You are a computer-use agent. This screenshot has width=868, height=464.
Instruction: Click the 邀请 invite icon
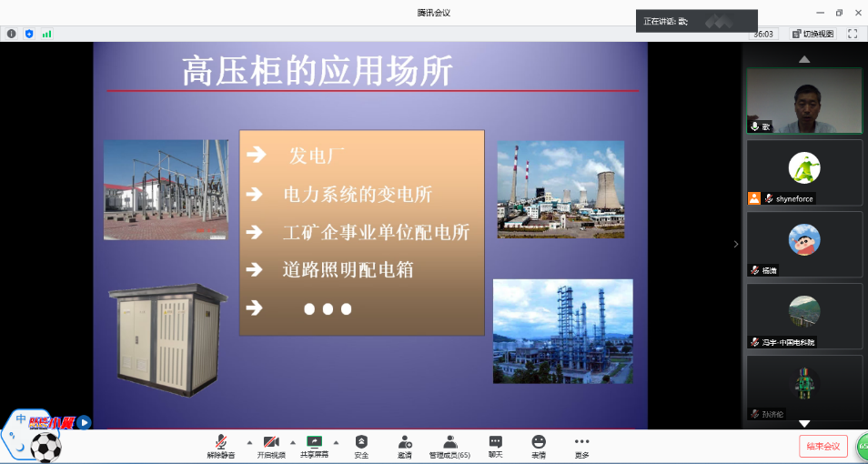(404, 445)
